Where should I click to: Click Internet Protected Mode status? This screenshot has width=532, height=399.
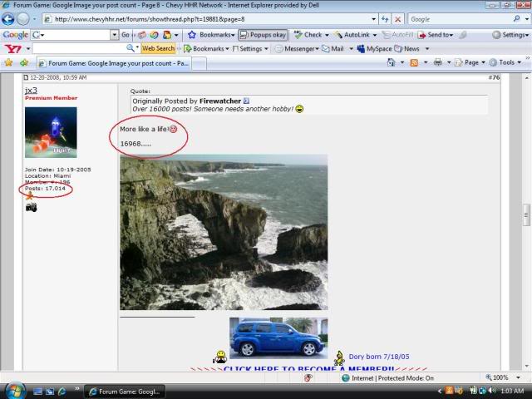pos(388,378)
